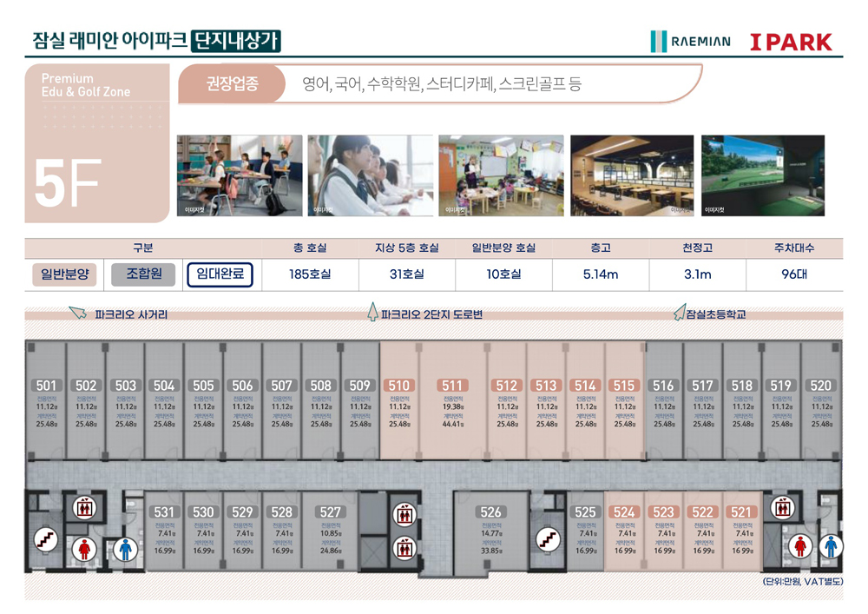Click the arrow icon beside 파크리오 사거리
Image resolution: width=868 pixels, height=614 pixels.
78,313
